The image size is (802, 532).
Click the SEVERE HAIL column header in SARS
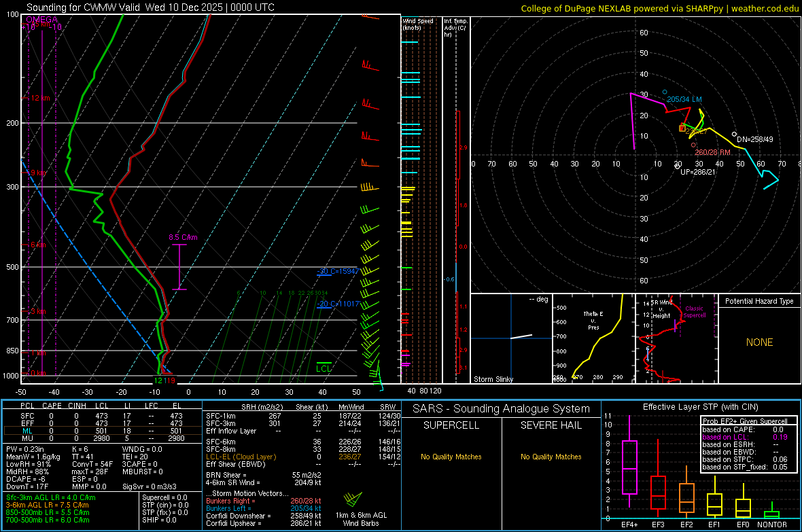(x=551, y=425)
